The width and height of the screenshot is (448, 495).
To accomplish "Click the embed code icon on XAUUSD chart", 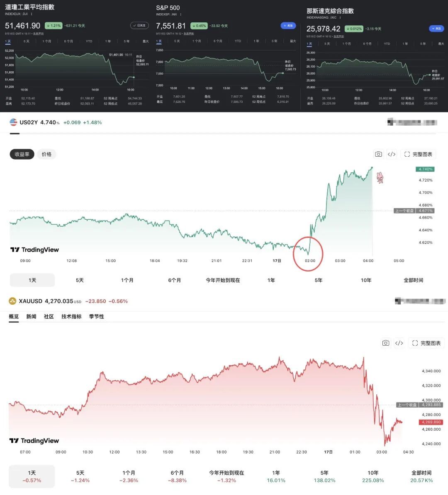I will click(x=399, y=343).
